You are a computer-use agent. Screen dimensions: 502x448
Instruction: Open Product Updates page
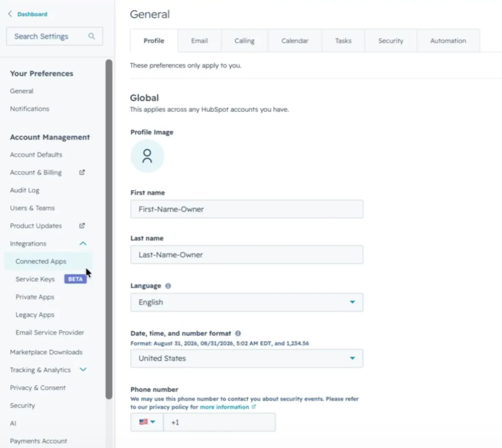(x=36, y=226)
